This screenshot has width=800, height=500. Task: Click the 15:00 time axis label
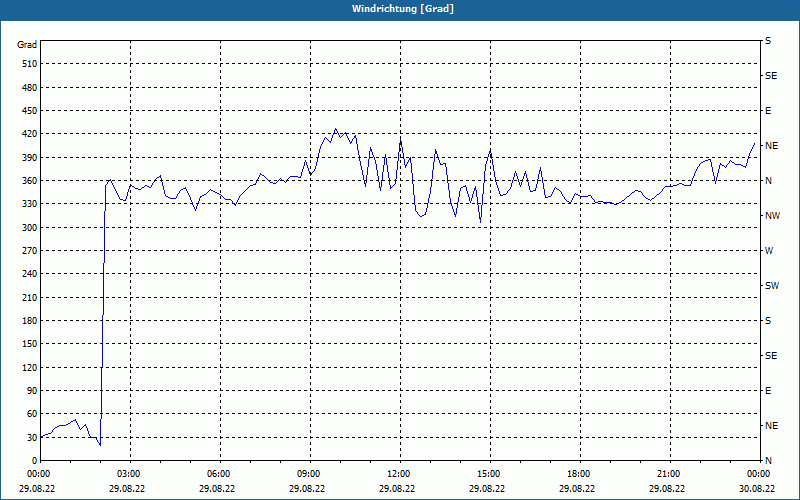[x=490, y=474]
